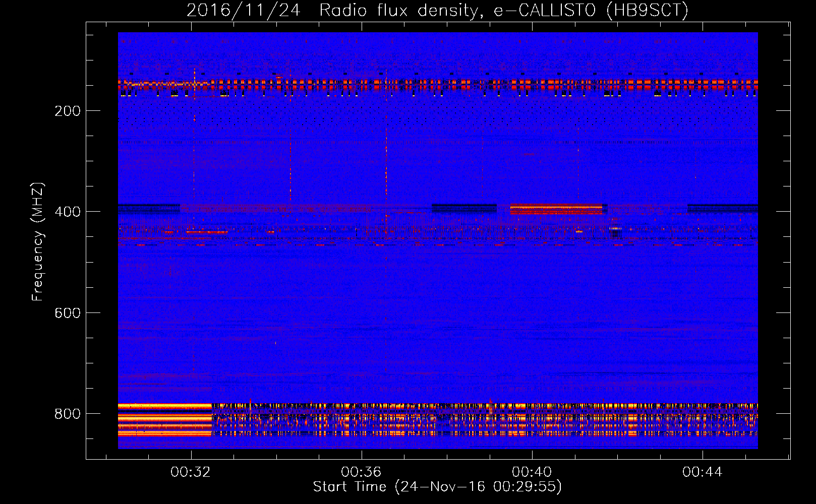Click the solid yellow-red band at 800 MHz before 00:32
816x504 pixels.
[165, 419]
